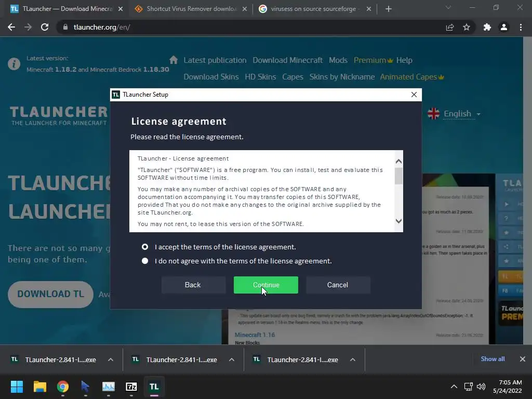Open Skins by Nickname link

pos(342,77)
